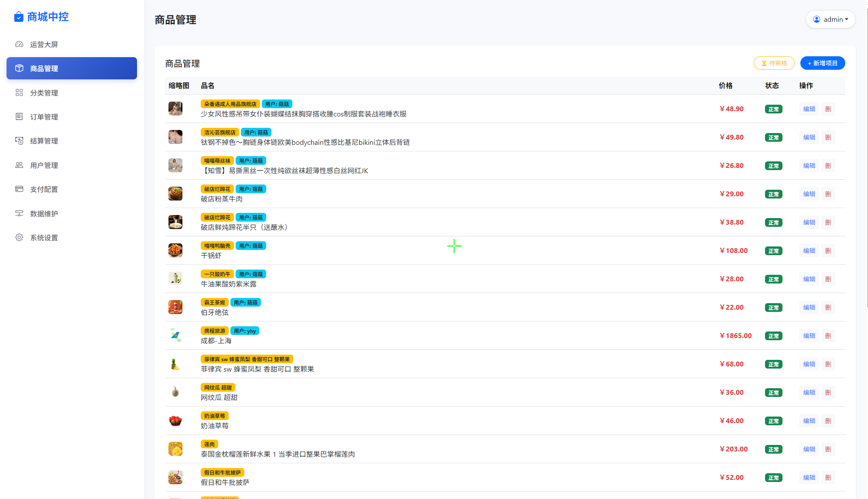Select the 分类管理 grid icon
Image resolution: width=868 pixels, height=499 pixels.
(x=19, y=92)
